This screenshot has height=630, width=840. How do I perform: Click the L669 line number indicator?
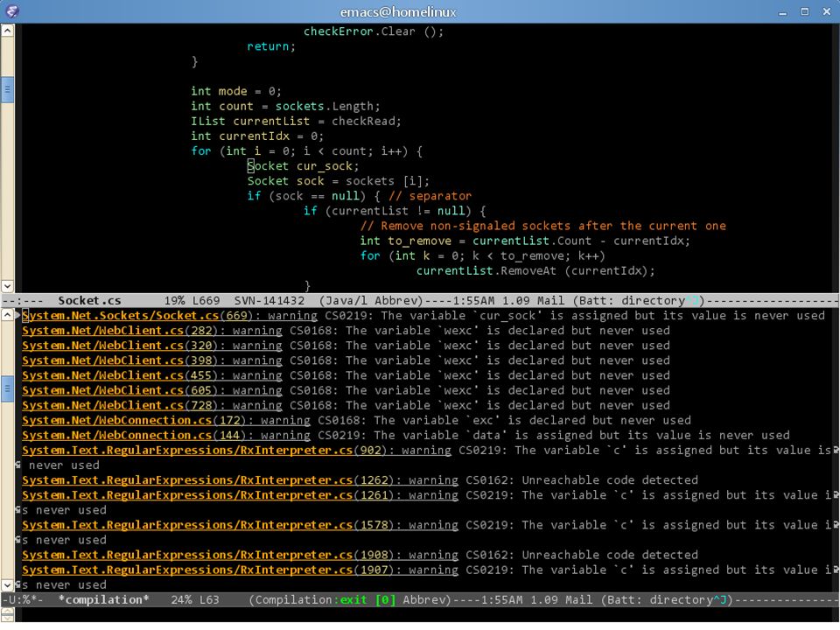(206, 300)
